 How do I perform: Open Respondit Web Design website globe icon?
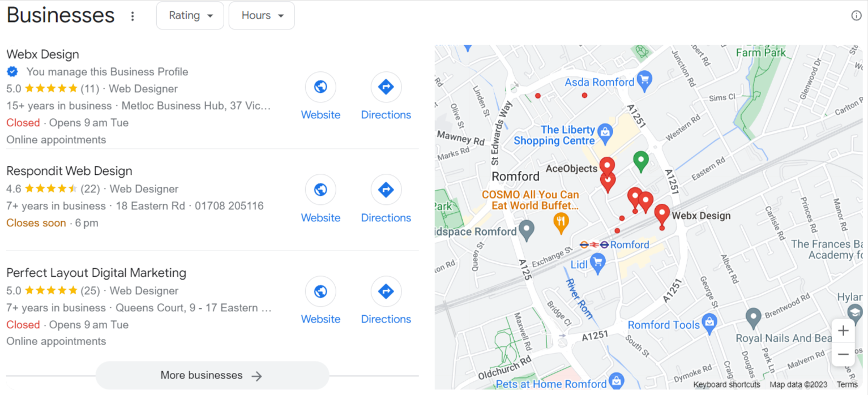320,190
